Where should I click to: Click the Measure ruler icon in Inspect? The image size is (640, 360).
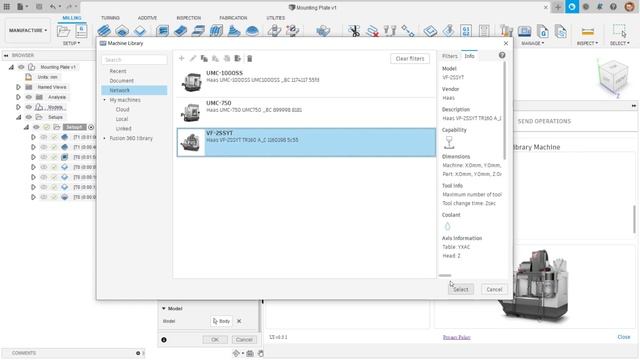click(x=587, y=31)
